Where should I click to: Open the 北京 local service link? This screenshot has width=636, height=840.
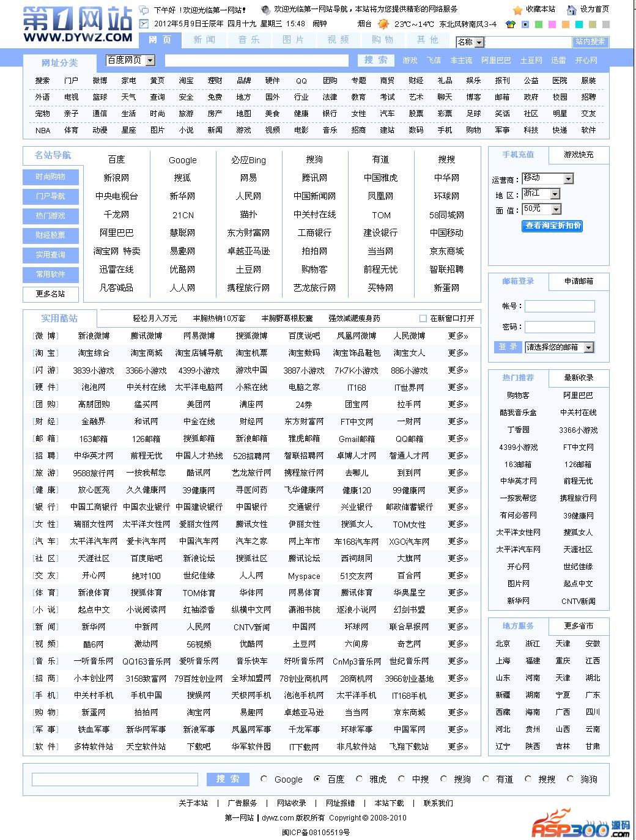pyautogui.click(x=503, y=644)
